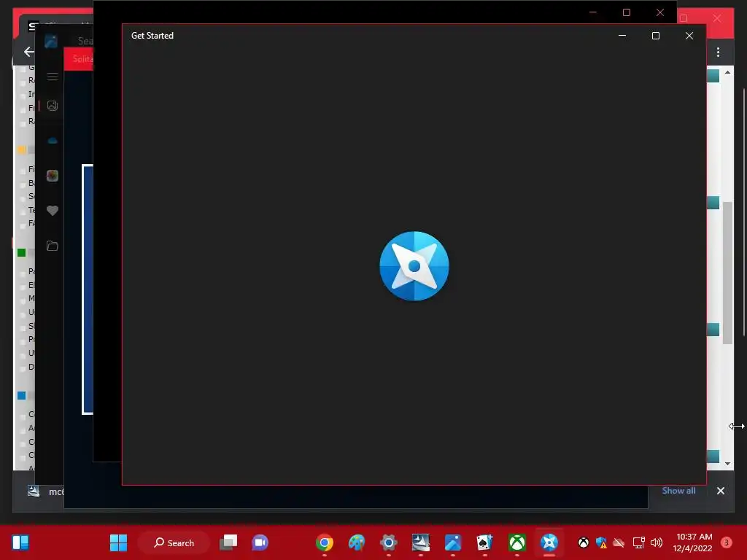Open Favorites heart in Photos sidebar
This screenshot has width=747, height=560.
pyautogui.click(x=53, y=211)
